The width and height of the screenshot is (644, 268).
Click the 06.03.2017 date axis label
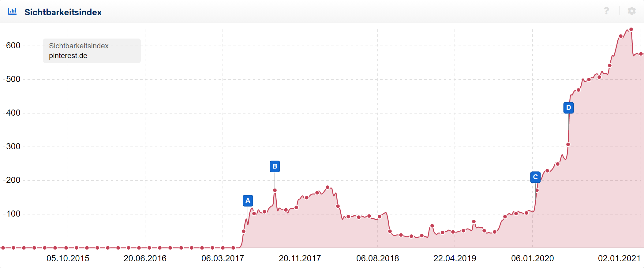[x=223, y=259]
